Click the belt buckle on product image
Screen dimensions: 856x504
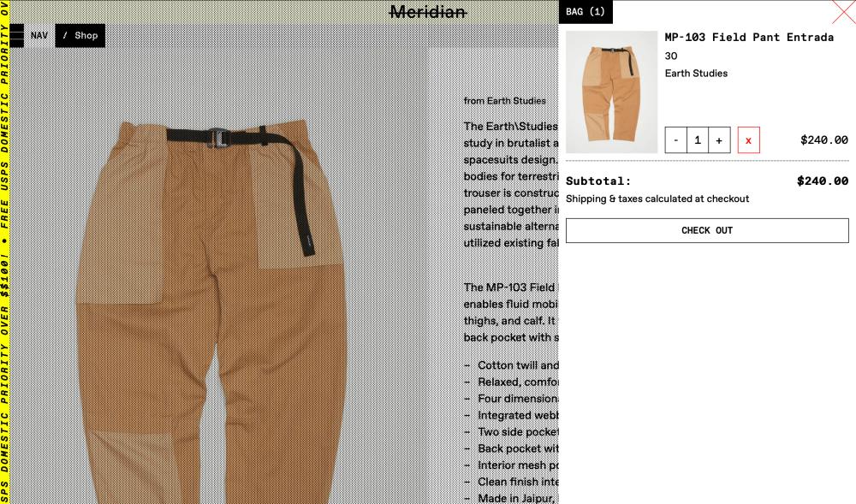[x=218, y=138]
